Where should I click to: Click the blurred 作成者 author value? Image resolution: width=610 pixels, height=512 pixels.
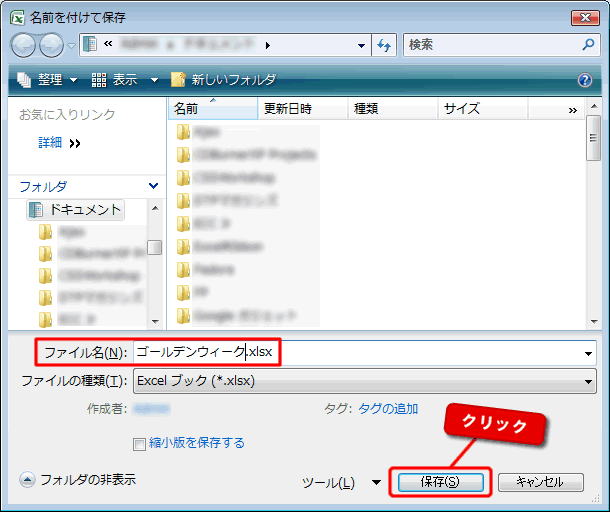pyautogui.click(x=151, y=409)
